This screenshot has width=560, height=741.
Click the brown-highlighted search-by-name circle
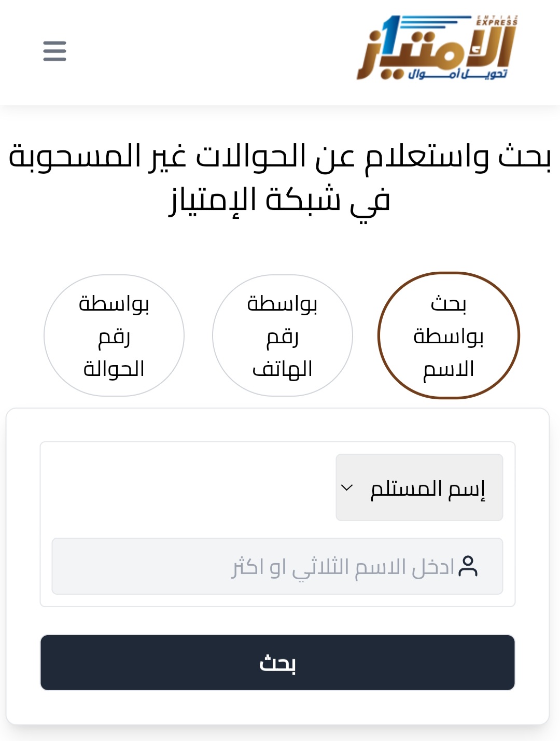tap(449, 335)
